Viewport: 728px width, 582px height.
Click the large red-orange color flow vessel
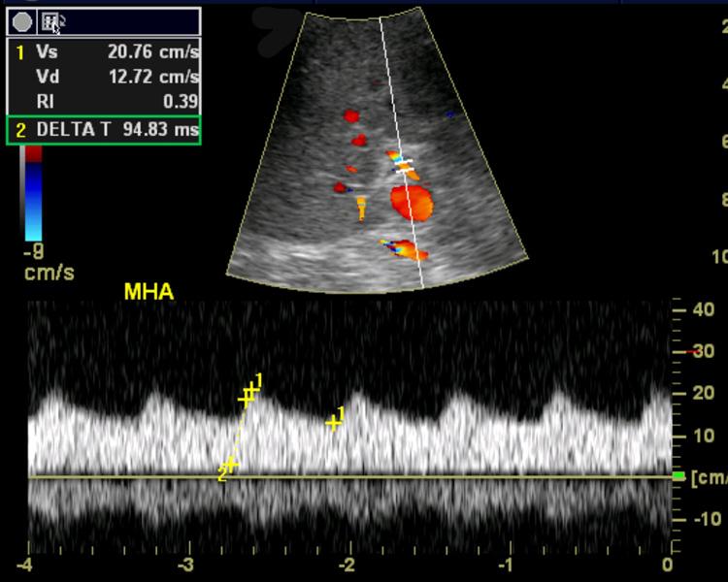click(412, 204)
